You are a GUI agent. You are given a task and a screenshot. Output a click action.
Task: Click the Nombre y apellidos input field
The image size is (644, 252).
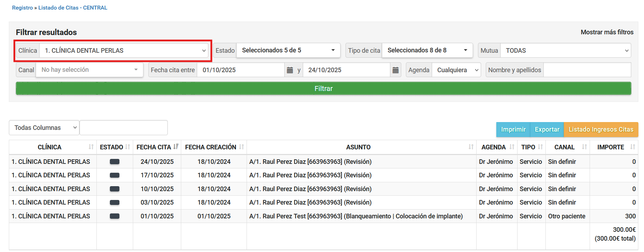[x=587, y=70]
